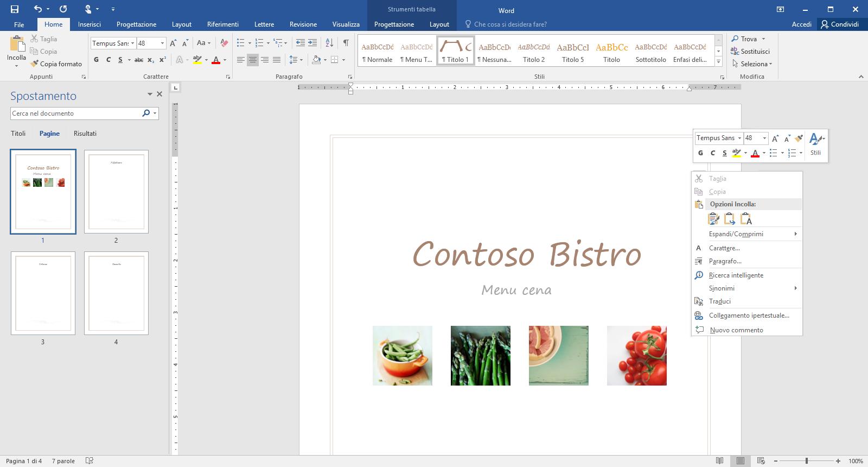Click Nuovo commento in context menu

pyautogui.click(x=748, y=330)
